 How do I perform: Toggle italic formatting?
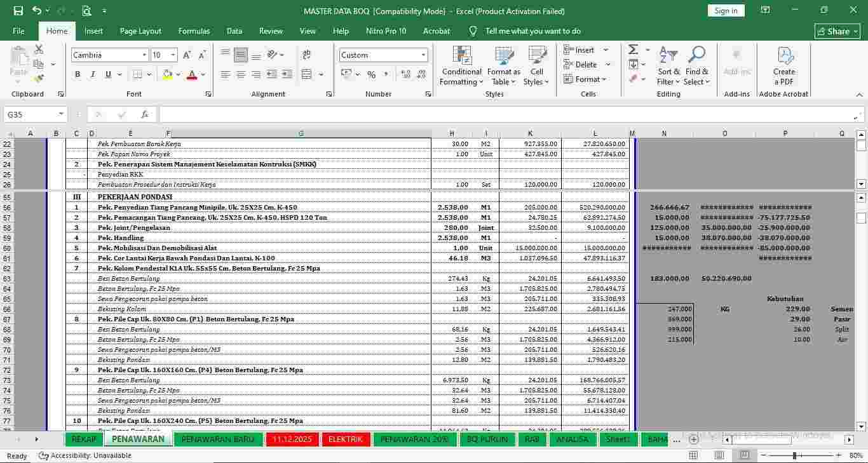point(93,74)
